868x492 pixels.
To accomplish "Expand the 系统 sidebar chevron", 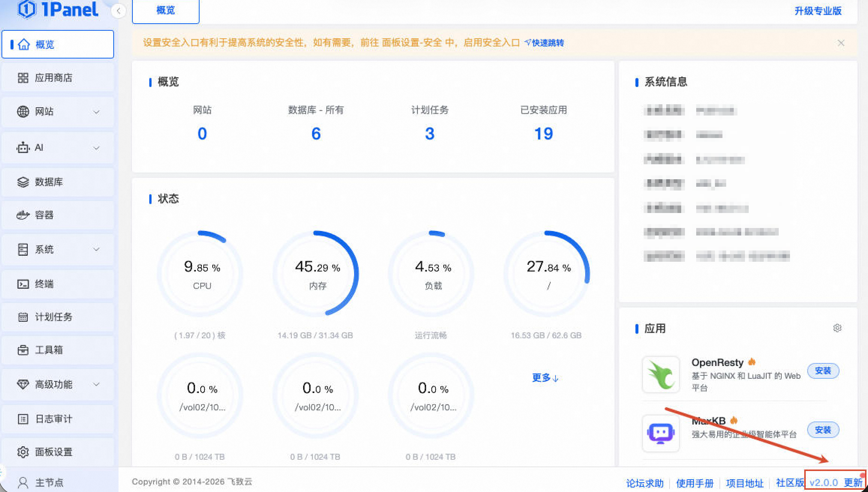I will [96, 249].
